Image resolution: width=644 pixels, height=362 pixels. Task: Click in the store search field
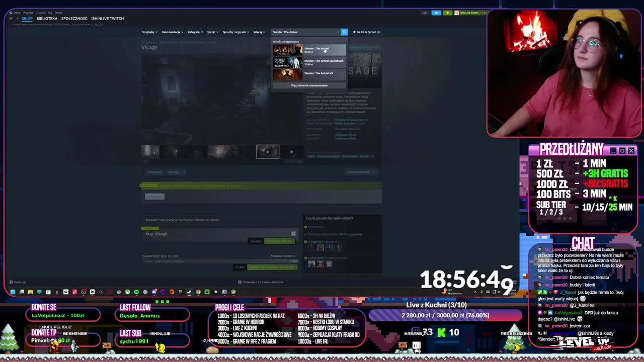[303, 32]
